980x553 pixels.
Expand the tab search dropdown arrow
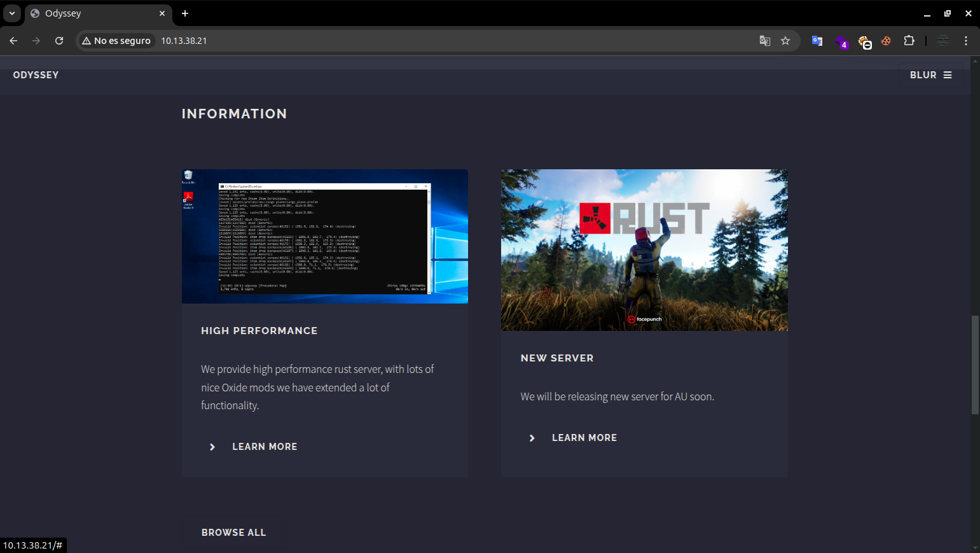pos(12,13)
